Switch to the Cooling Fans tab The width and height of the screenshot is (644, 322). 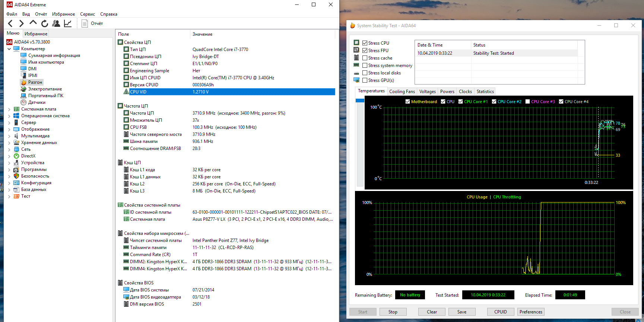[402, 92]
